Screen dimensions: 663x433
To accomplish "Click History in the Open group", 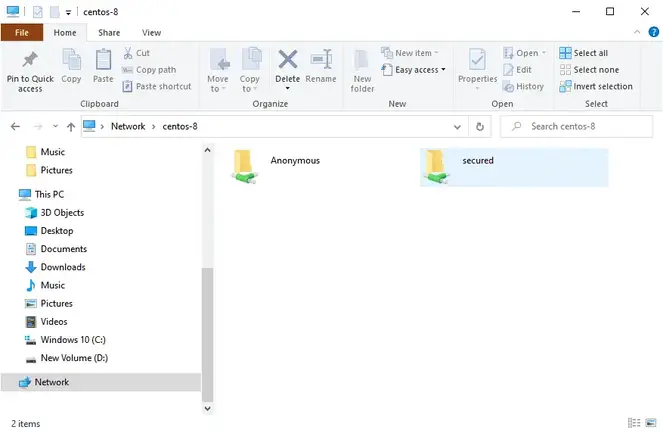I will coord(523,86).
